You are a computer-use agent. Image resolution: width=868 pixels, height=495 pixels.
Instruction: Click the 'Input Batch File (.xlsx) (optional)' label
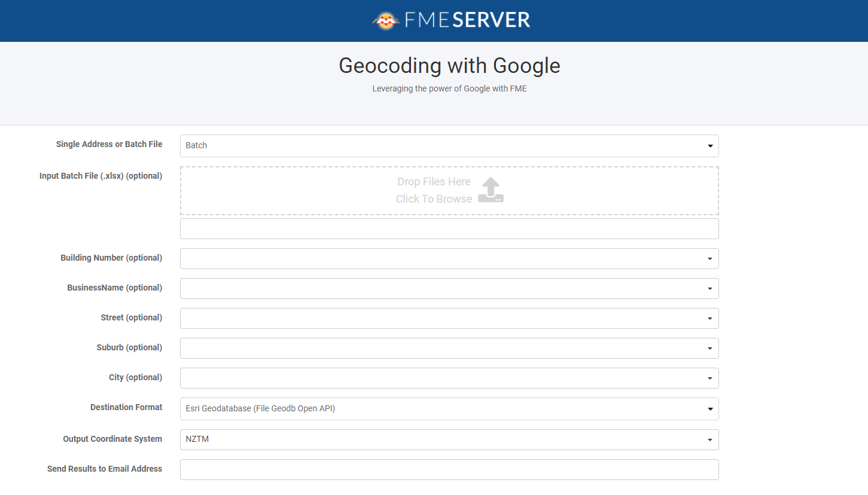tap(100, 176)
